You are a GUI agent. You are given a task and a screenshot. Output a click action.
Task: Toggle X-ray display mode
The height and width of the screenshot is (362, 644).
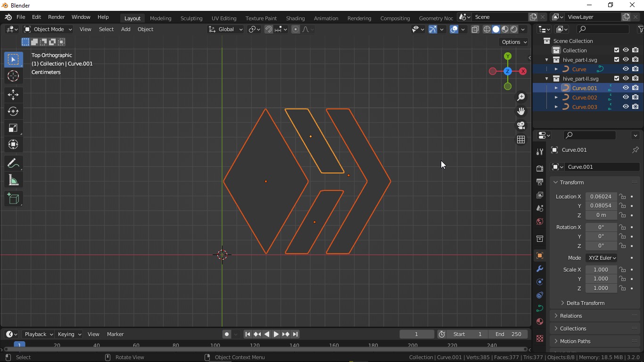coord(475,29)
